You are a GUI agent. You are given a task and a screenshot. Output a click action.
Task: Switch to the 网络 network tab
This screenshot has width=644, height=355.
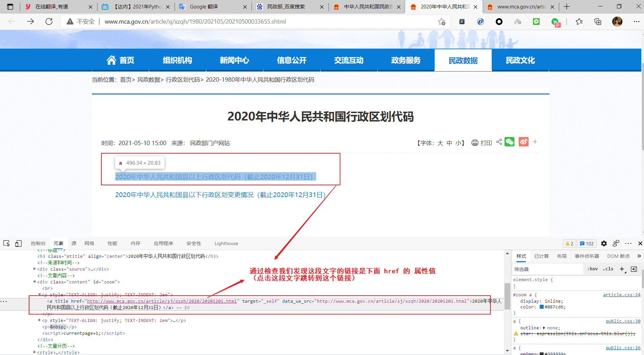click(89, 243)
